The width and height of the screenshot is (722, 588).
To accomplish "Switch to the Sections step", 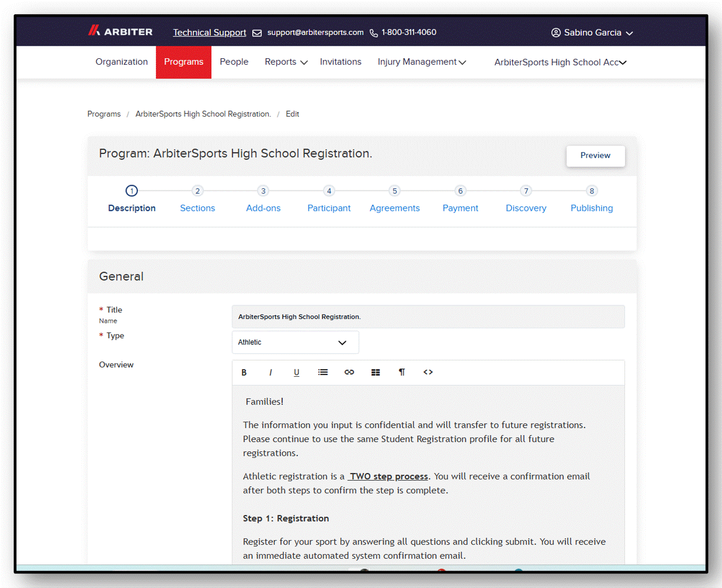I will click(198, 208).
